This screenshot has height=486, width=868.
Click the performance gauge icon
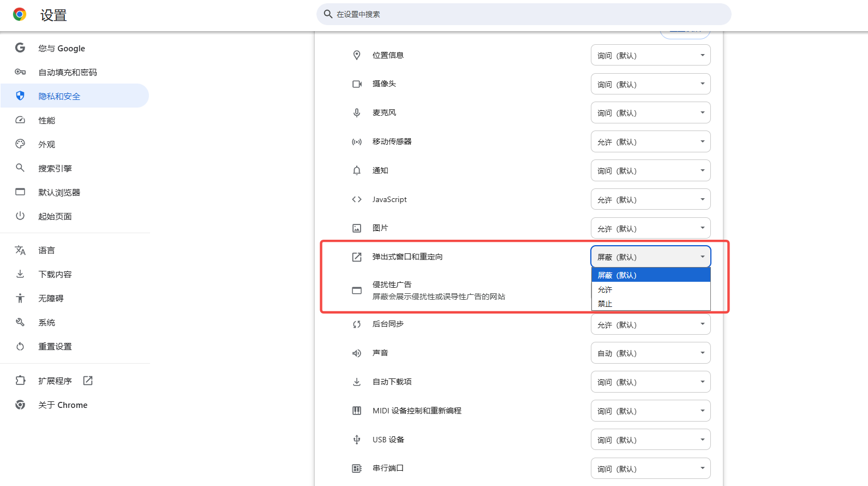coord(20,120)
